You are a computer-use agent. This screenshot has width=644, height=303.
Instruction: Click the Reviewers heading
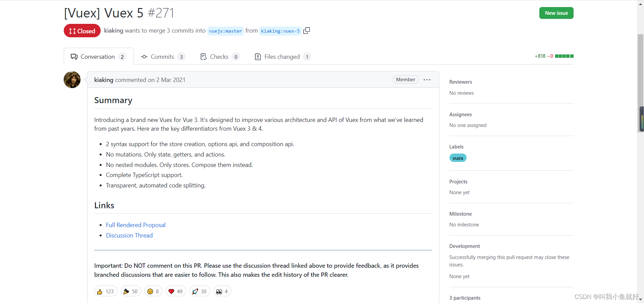pyautogui.click(x=461, y=82)
